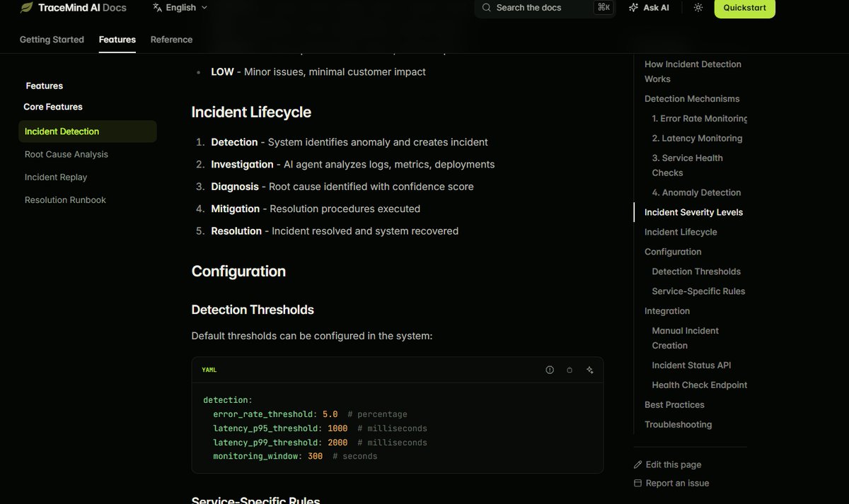849x504 pixels.
Task: Open Incident Detection in sidebar
Action: (x=88, y=131)
